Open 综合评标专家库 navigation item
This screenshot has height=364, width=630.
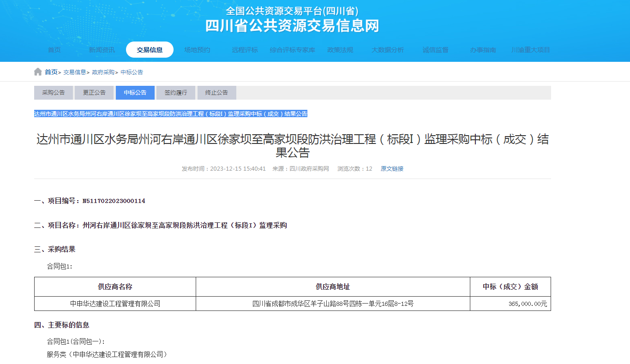point(292,50)
